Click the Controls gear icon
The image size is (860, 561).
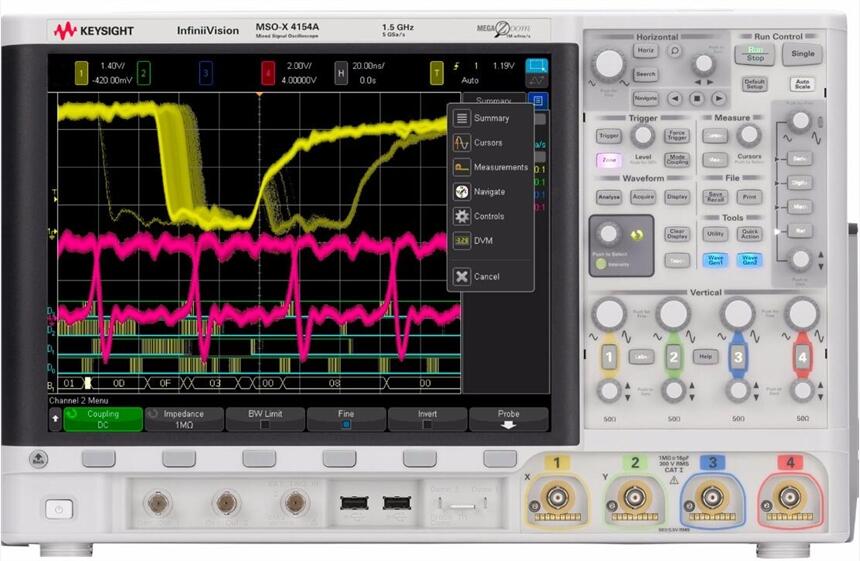462,216
